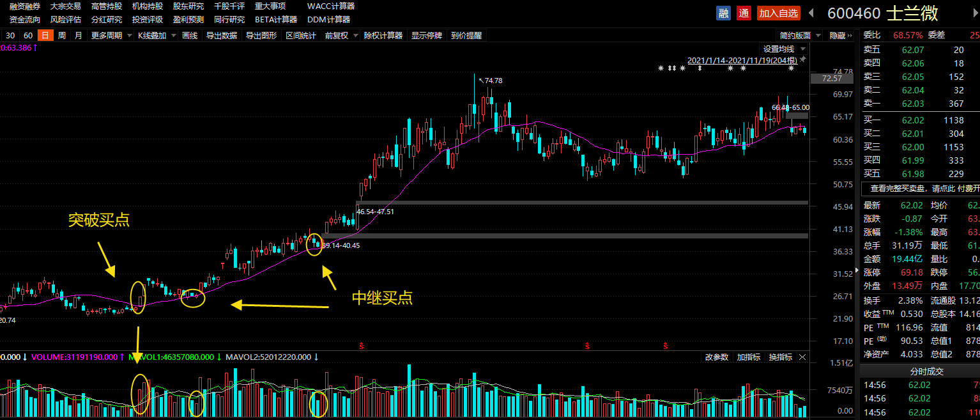Click the red S marker on timeline
The height and width of the screenshot is (420, 980).
362,346
